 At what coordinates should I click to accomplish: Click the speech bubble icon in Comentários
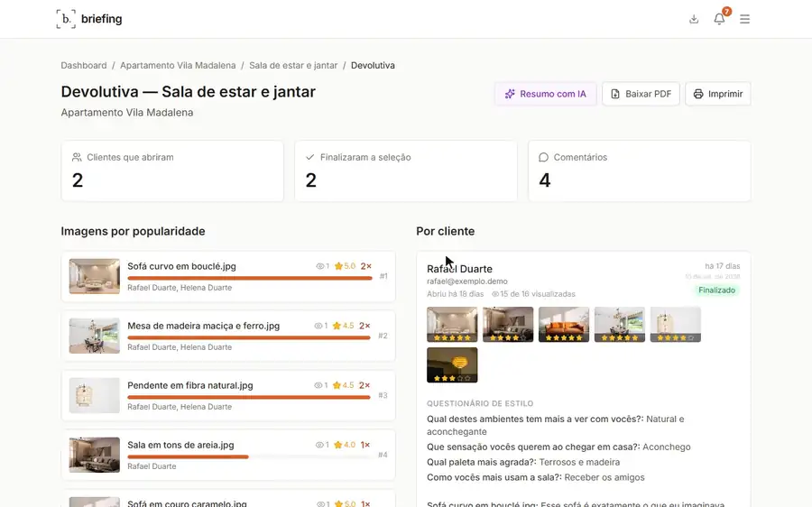point(543,157)
